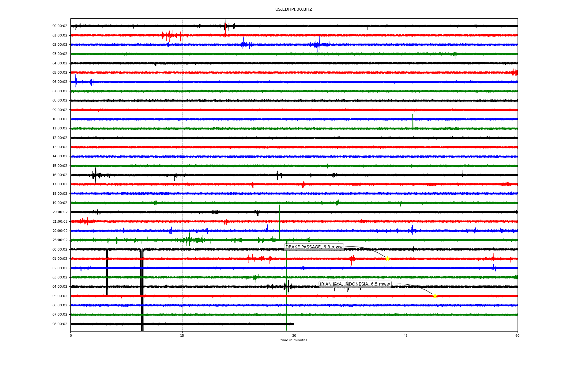Click the 45 minute x-axis tick label
Viewport: 588px width, 368px height.
click(x=406, y=335)
